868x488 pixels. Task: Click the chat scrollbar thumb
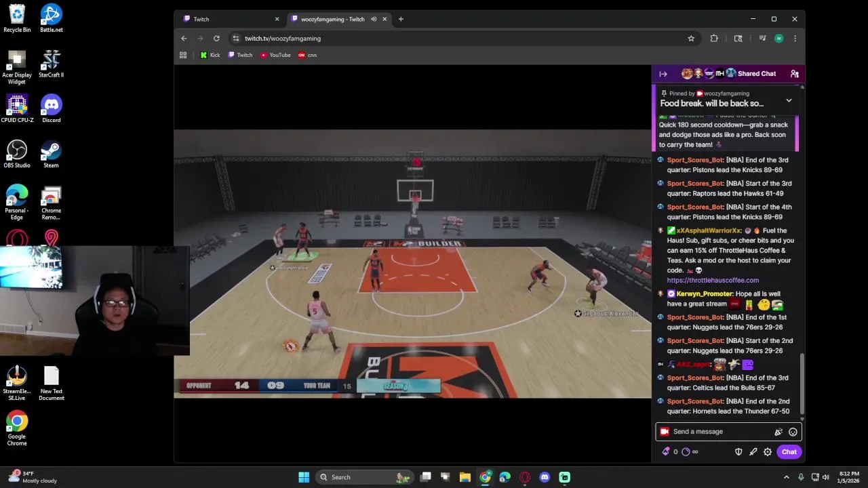pos(802,383)
